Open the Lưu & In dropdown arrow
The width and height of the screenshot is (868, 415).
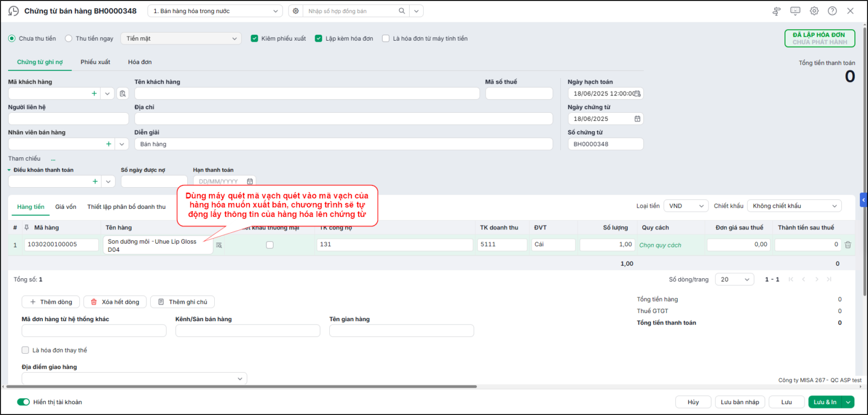pos(848,402)
